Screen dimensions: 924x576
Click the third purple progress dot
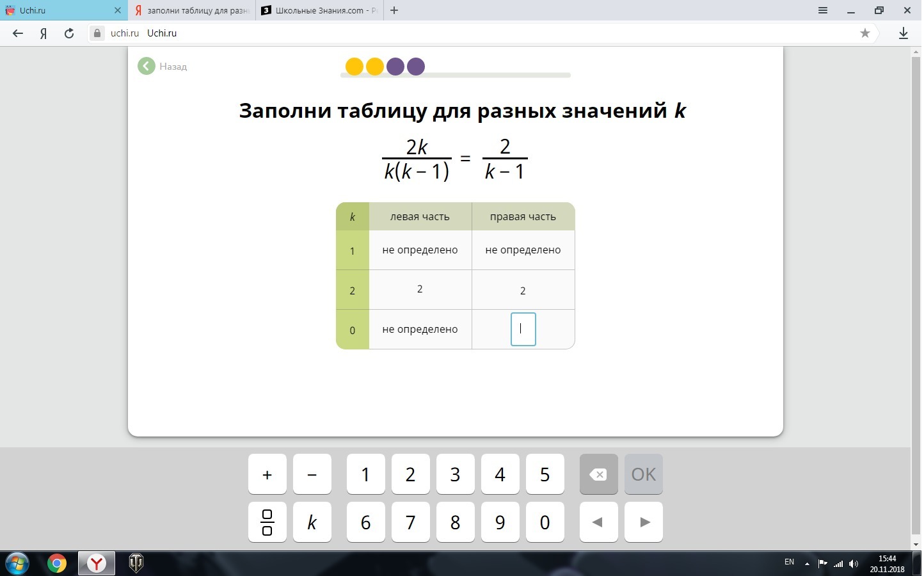[395, 67]
